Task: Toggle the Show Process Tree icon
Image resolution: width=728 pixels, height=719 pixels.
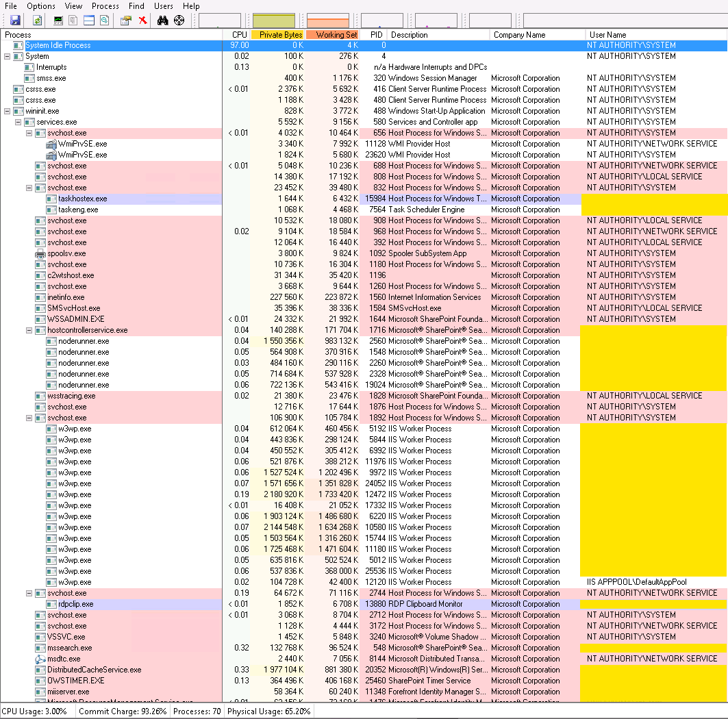Action: pos(73,21)
